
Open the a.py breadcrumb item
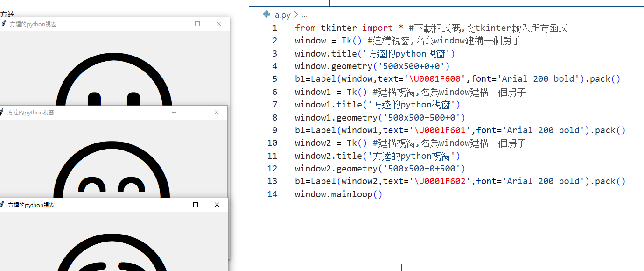[283, 14]
